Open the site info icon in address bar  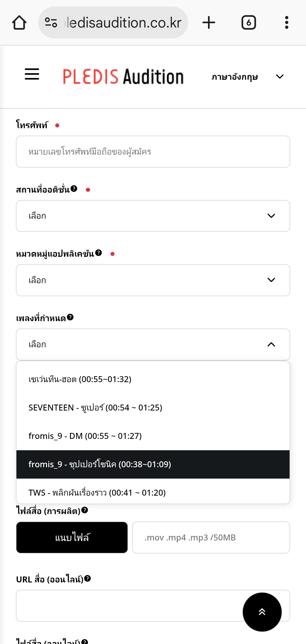click(51, 22)
